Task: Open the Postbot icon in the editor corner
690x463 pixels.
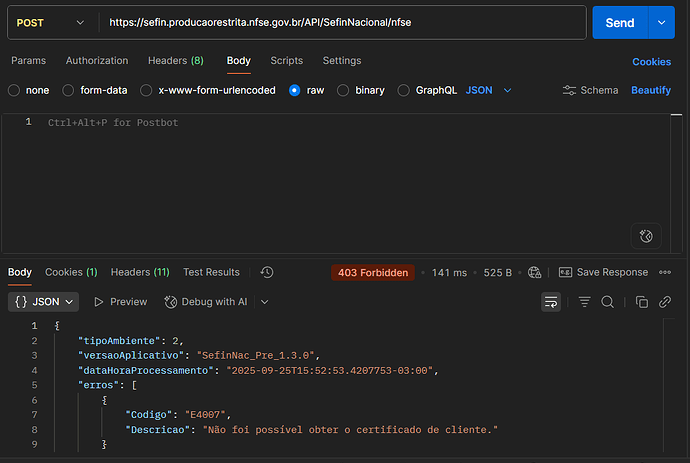Action: 646,236
